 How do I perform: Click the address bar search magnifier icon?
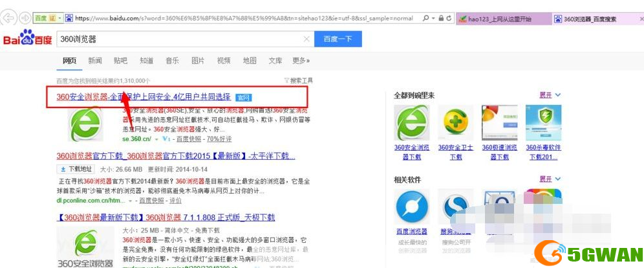coord(426,19)
